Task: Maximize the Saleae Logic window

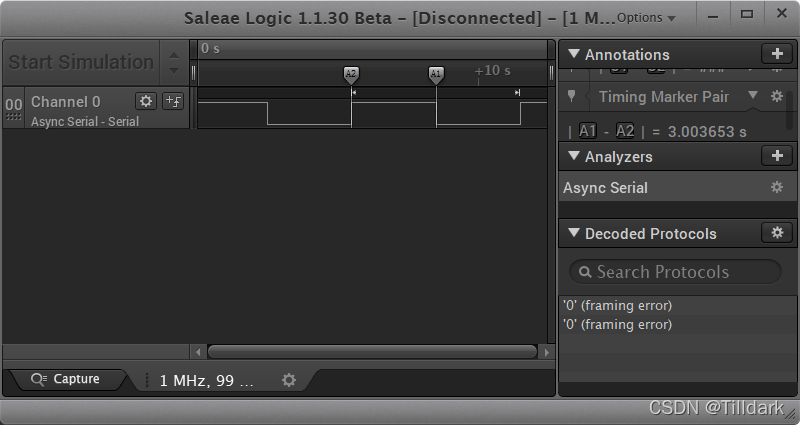Action: [x=747, y=14]
